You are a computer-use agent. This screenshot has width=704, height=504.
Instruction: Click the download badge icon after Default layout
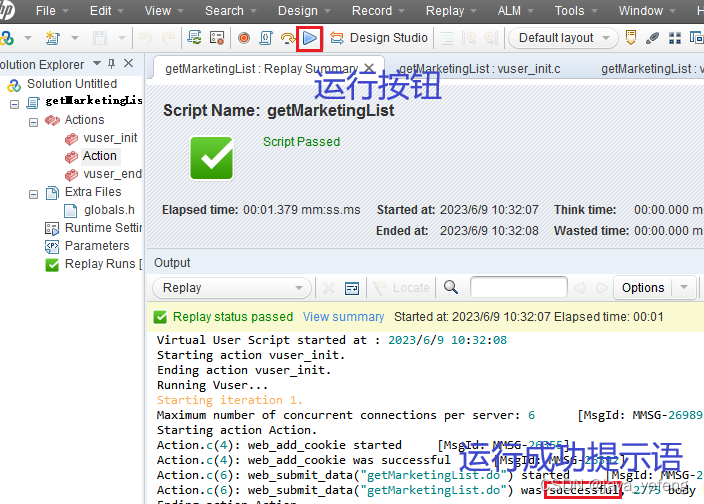(x=631, y=38)
